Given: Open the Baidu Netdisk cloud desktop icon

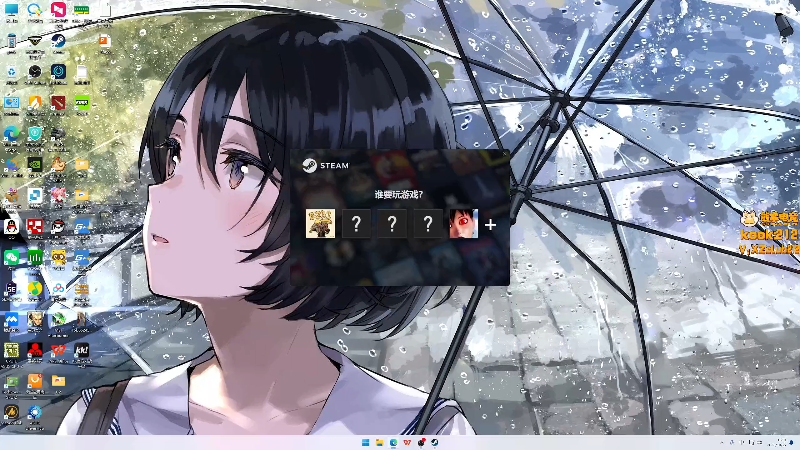Looking at the screenshot, I should pos(58,289).
